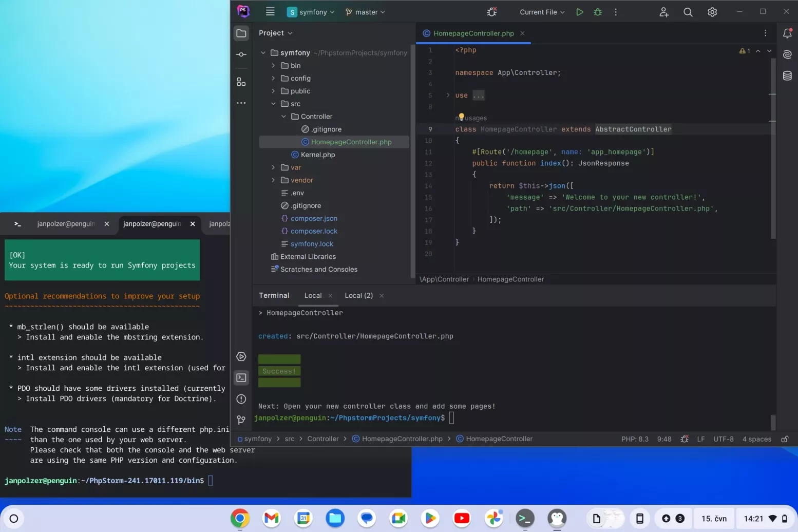The height and width of the screenshot is (532, 798).
Task: Click the LF line separator in the status bar
Action: 701,439
